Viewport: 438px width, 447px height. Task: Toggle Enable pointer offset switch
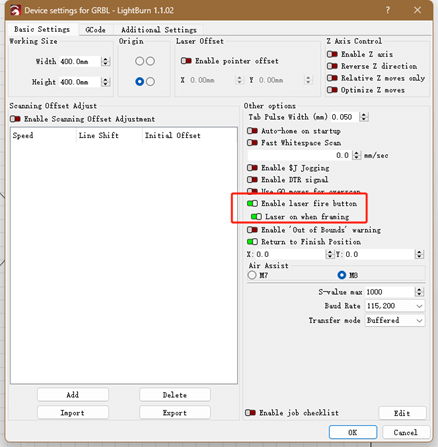tap(186, 61)
